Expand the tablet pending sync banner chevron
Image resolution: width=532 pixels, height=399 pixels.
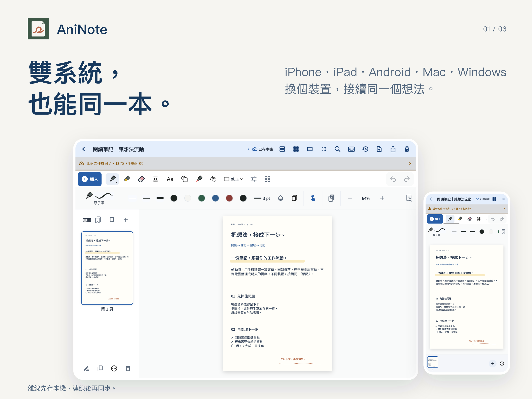point(410,163)
